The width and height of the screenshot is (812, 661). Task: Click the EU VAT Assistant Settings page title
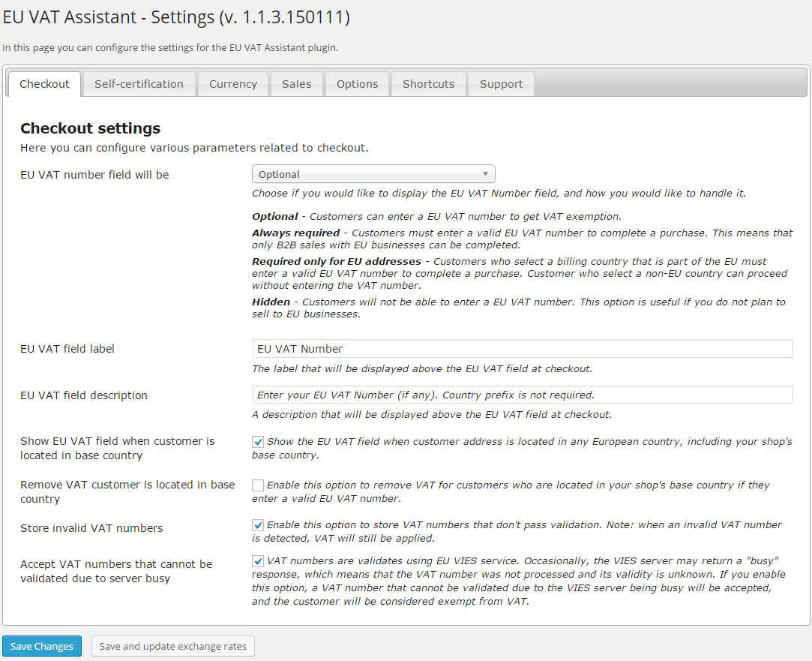click(176, 17)
